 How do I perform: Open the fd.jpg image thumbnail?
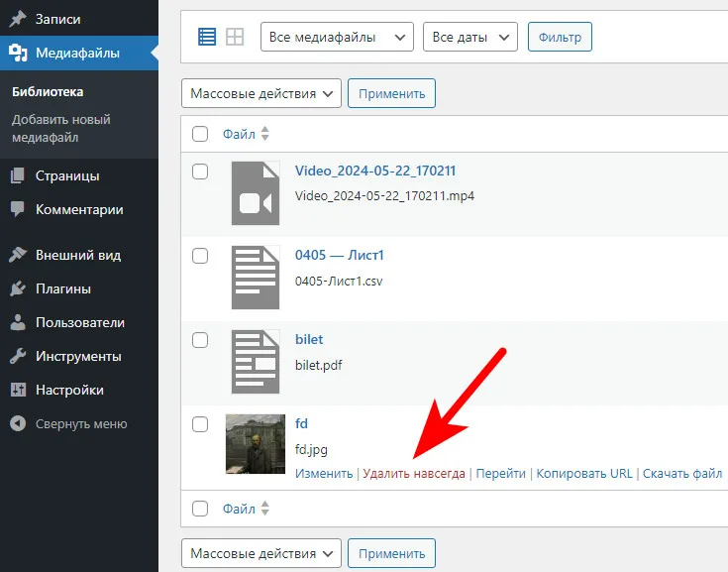click(256, 444)
